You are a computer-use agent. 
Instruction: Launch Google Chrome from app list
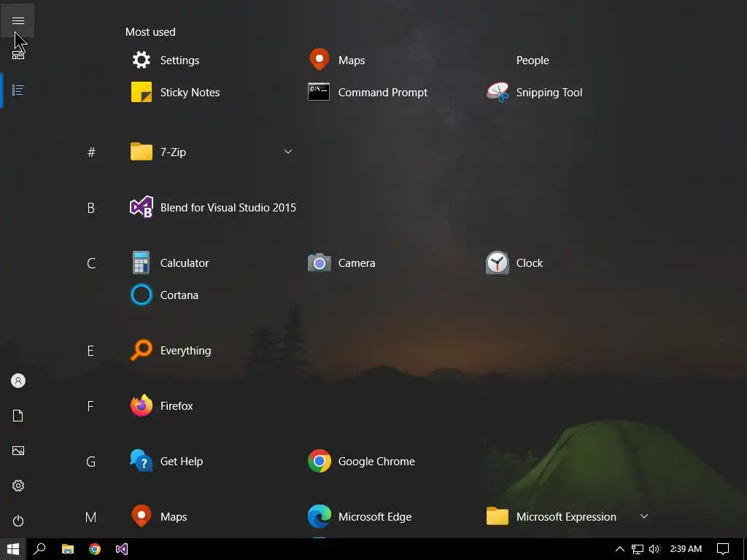362,462
